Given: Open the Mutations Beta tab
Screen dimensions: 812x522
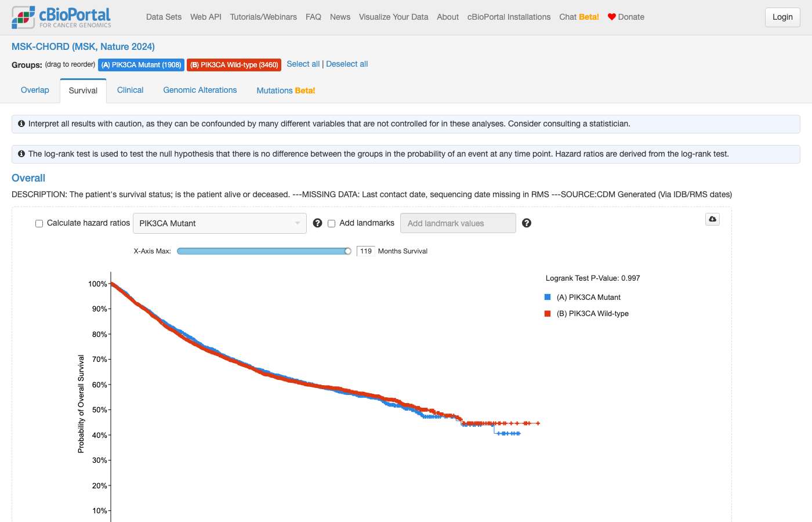Looking at the screenshot, I should [x=286, y=90].
